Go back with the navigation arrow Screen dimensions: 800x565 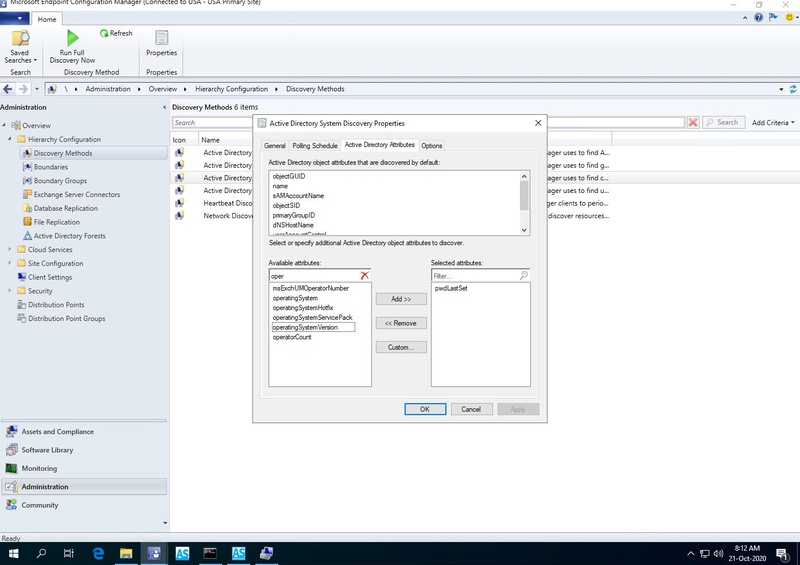(8, 89)
